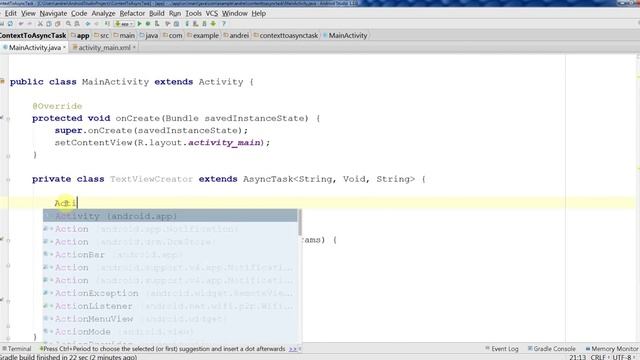Click the src breadcrumb folder

102,36
